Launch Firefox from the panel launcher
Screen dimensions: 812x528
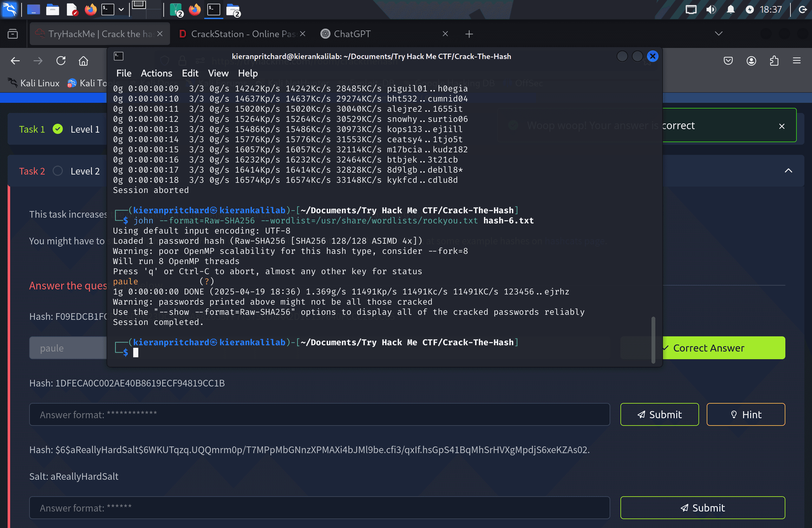90,10
